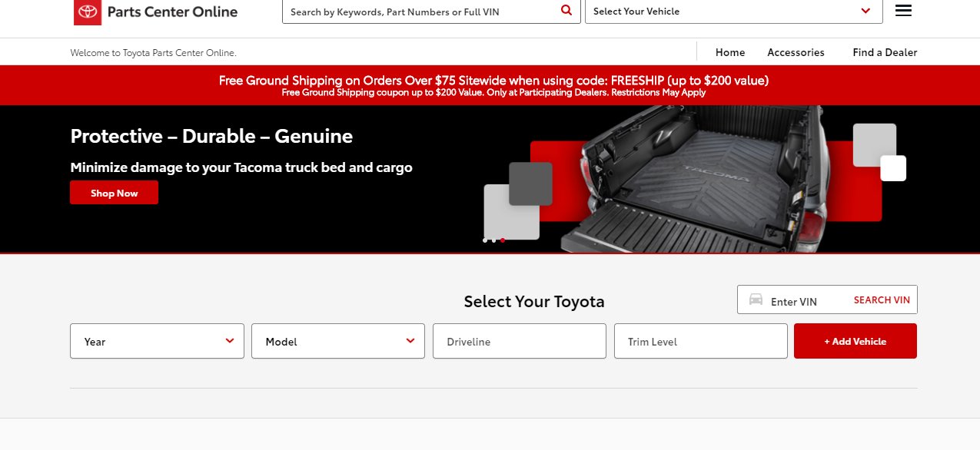Open Find a Dealer link
This screenshot has height=450, width=980.
pos(885,52)
